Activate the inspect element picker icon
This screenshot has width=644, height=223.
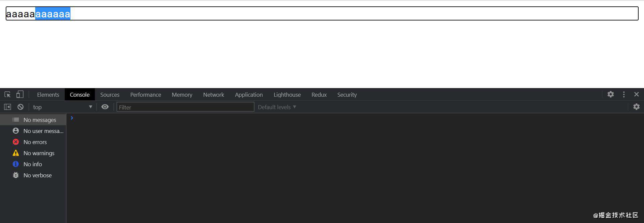point(7,94)
